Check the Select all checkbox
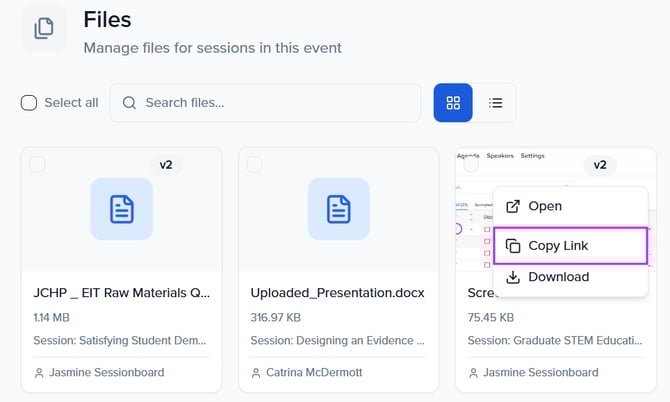Image resolution: width=670 pixels, height=402 pixels. [29, 102]
